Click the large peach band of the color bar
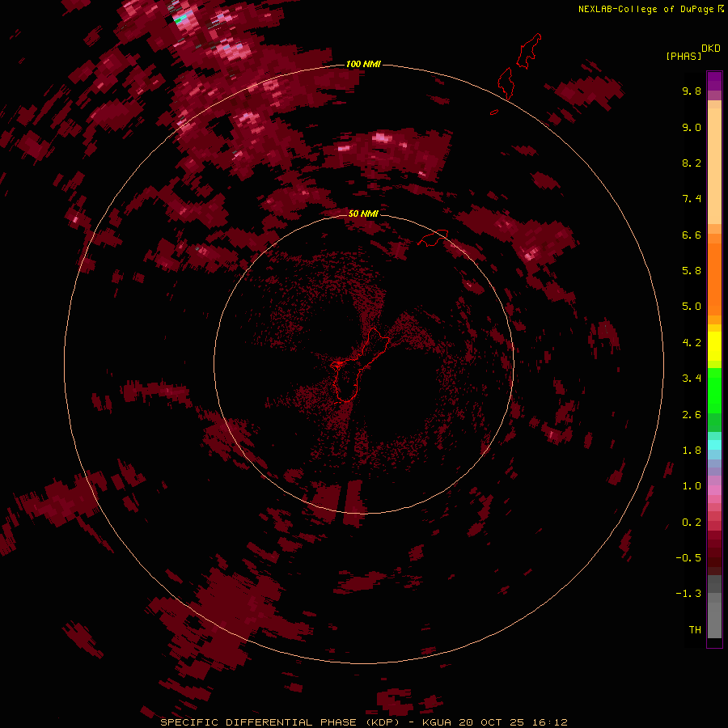728x728 pixels. [714, 166]
